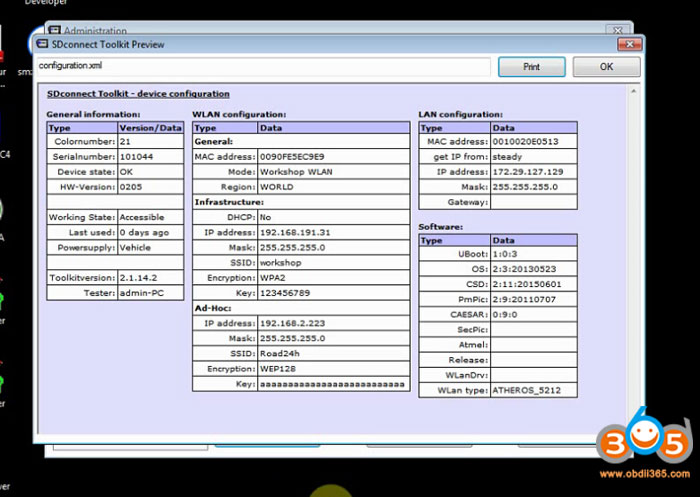
Task: Select Toolkitversion value 2.1.14.2
Action: (138, 278)
